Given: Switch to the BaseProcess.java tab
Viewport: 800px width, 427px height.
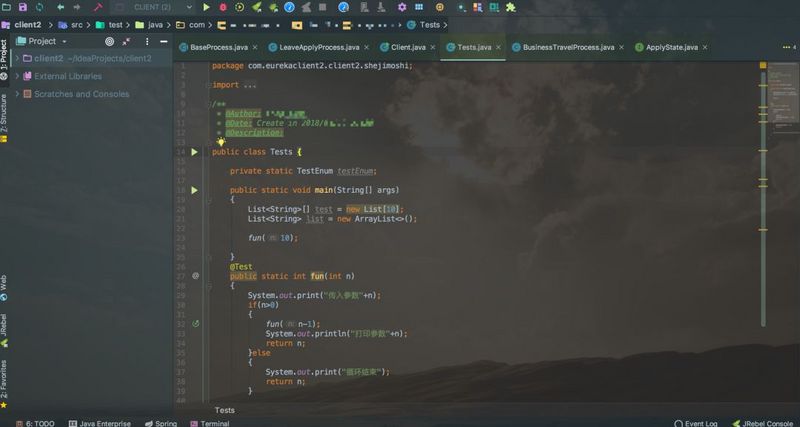Looking at the screenshot, I should click(x=219, y=47).
